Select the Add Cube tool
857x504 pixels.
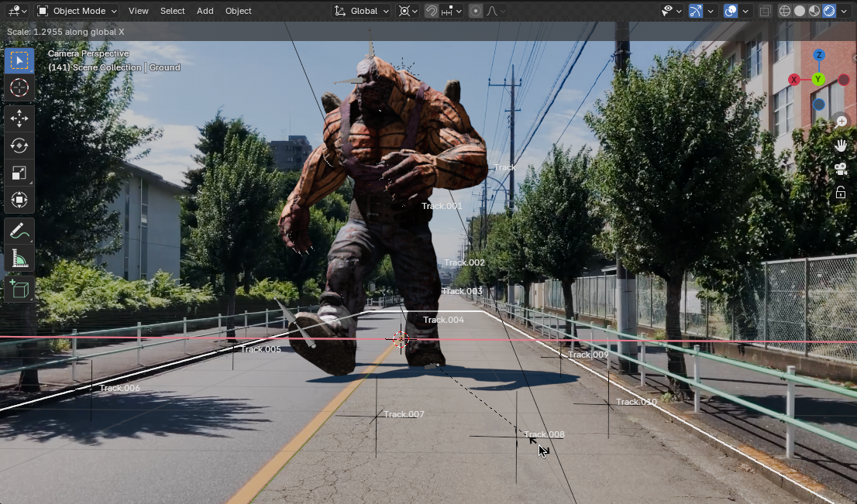click(x=19, y=290)
